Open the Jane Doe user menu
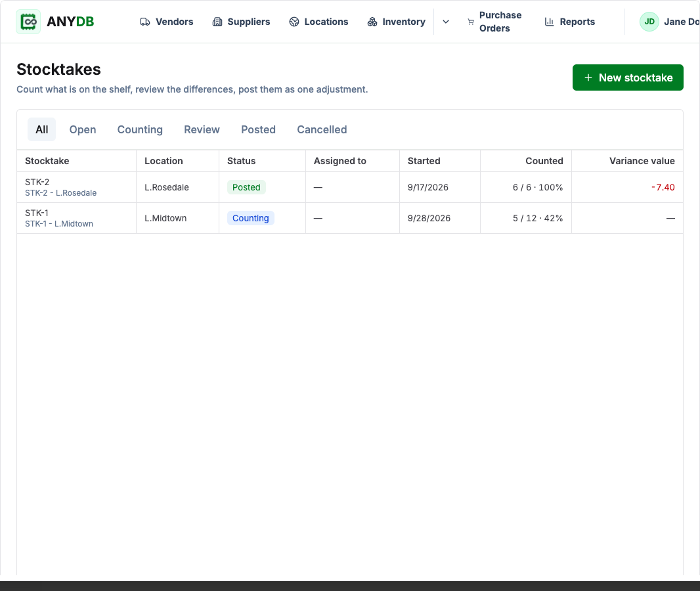 (x=670, y=22)
